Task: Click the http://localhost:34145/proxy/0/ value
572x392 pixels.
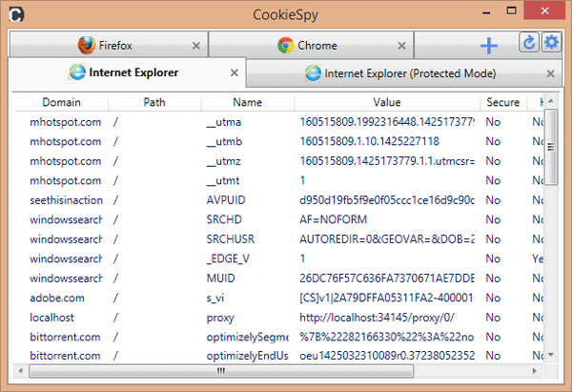Action: click(377, 318)
